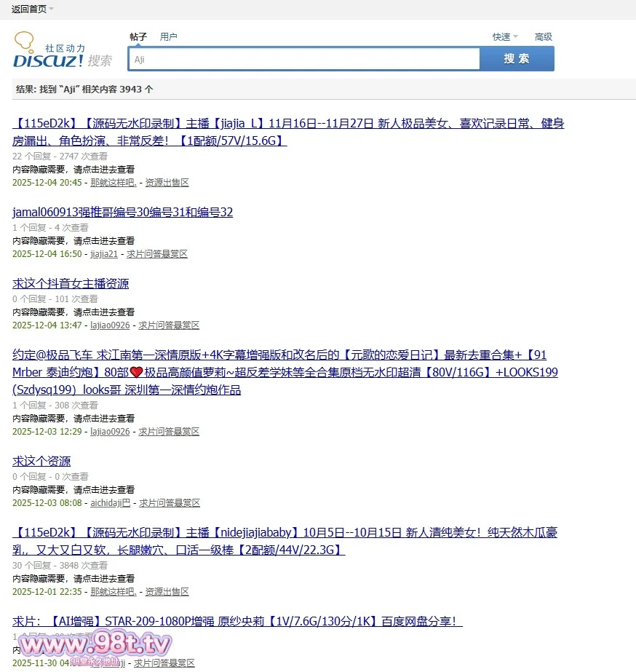Open author 那就这样吧. on the first result
The image size is (636, 672).
tap(113, 183)
